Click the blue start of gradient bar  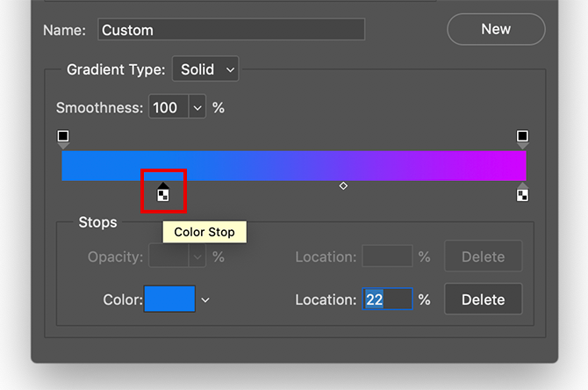(x=79, y=166)
